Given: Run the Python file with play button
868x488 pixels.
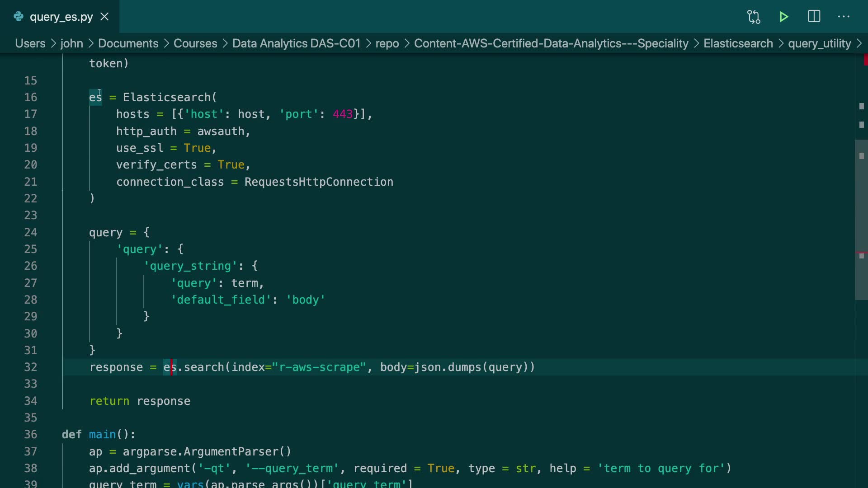Looking at the screenshot, I should (784, 17).
